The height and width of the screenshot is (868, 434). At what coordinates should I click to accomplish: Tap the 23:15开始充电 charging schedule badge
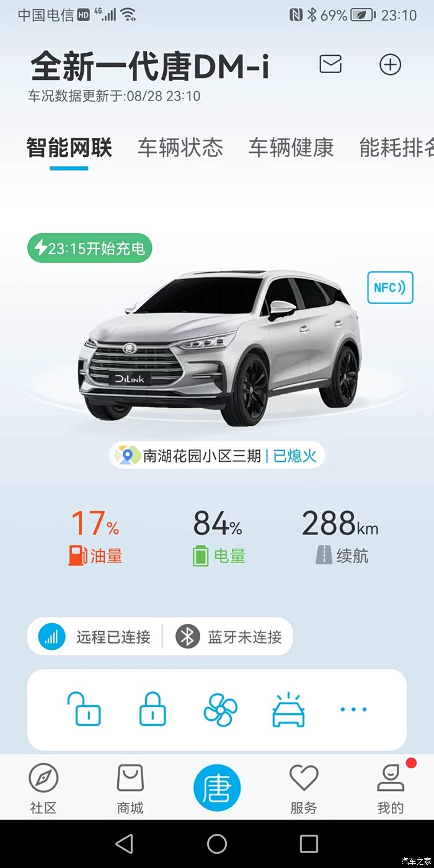coord(90,249)
